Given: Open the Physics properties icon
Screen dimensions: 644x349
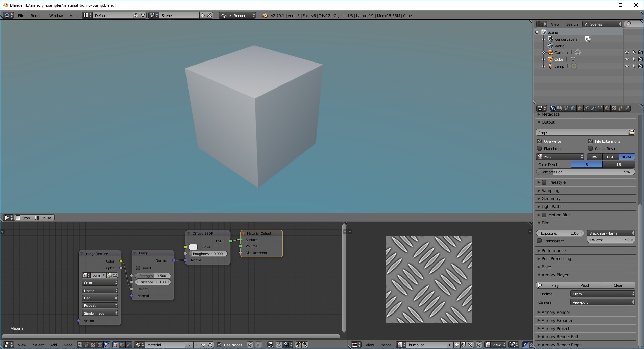Looking at the screenshot, I should click(x=627, y=108).
